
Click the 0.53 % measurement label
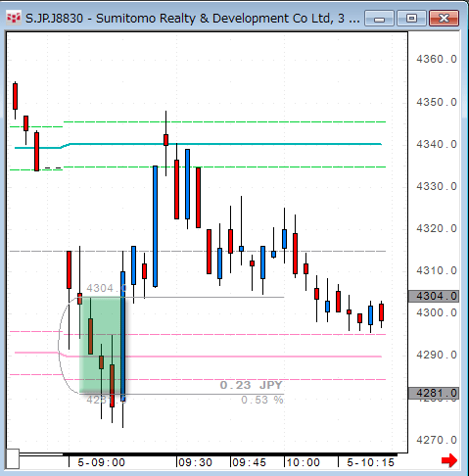pyautogui.click(x=262, y=400)
